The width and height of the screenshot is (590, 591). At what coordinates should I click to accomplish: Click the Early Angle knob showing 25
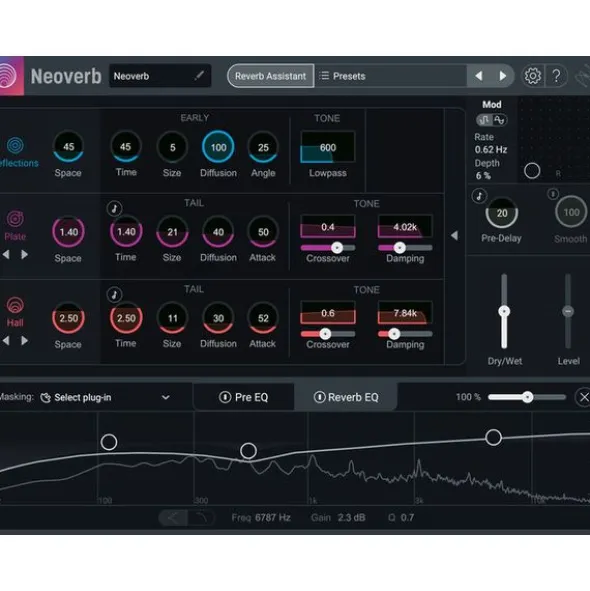coord(263,147)
